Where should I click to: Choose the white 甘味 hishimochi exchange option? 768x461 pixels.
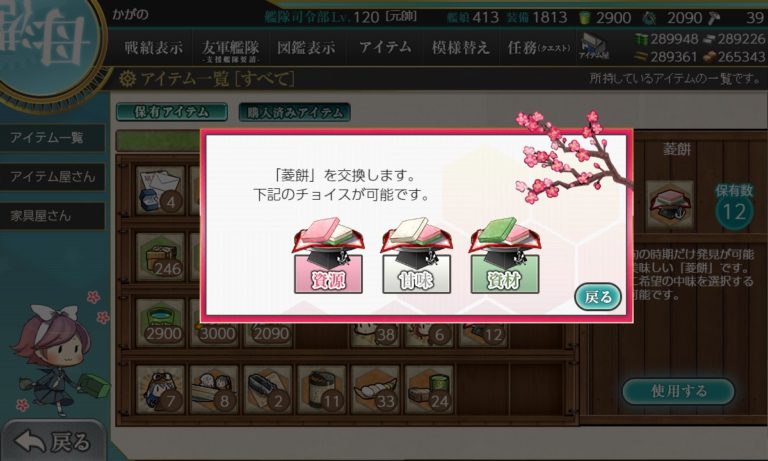click(x=416, y=256)
